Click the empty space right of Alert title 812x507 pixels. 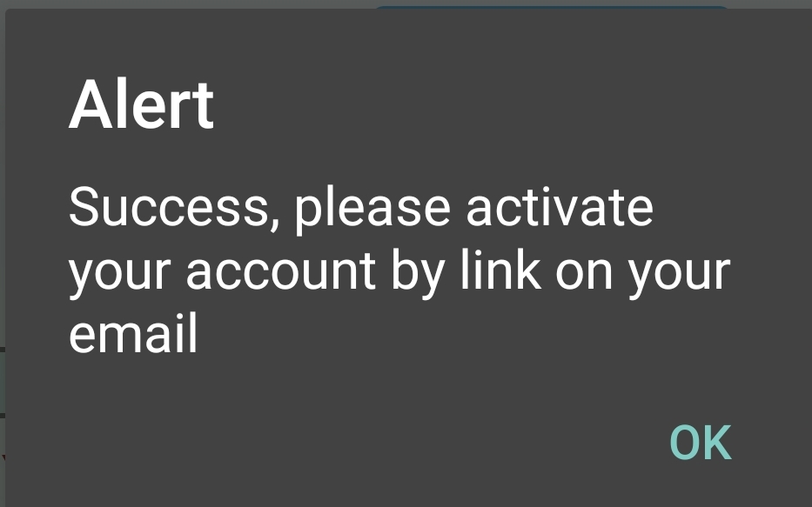[507, 104]
